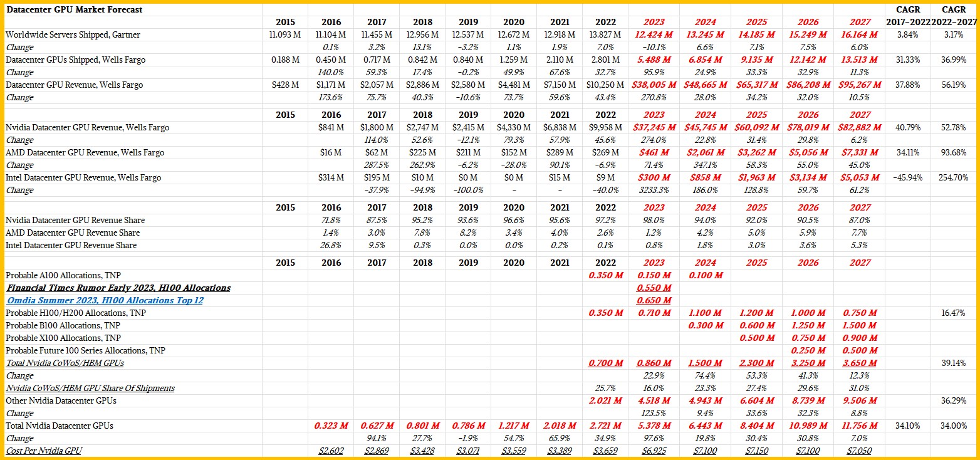Screen dimensions: 980x460
Task: Open the Omdia Summer 2023 H100 Allocations link
Action: click(x=105, y=300)
